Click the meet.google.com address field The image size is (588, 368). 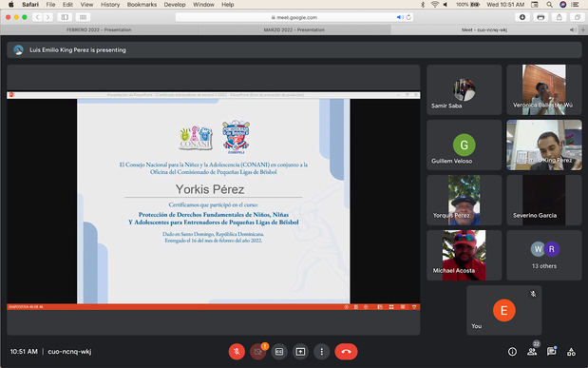tap(294, 17)
